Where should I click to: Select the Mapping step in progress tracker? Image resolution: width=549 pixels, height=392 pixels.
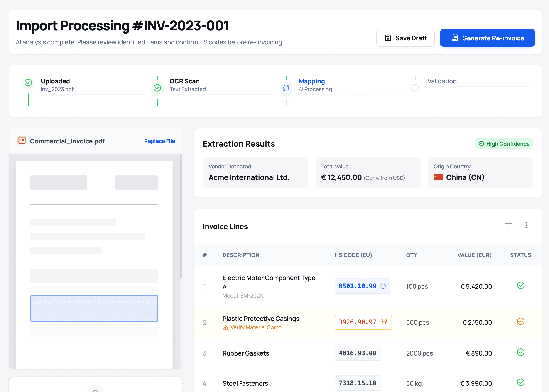(311, 81)
